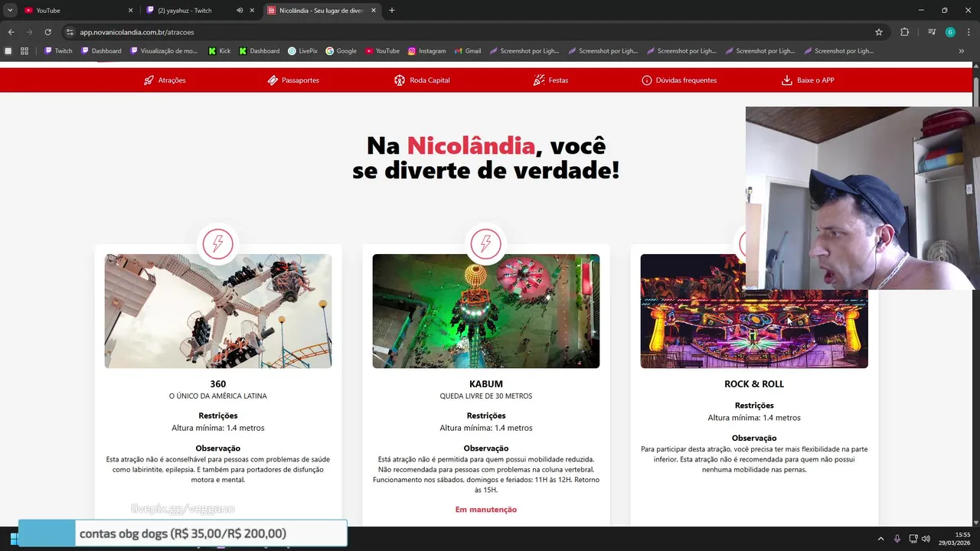The height and width of the screenshot is (551, 980).
Task: Open the apps grid icon in bookmarks bar
Action: [x=24, y=51]
